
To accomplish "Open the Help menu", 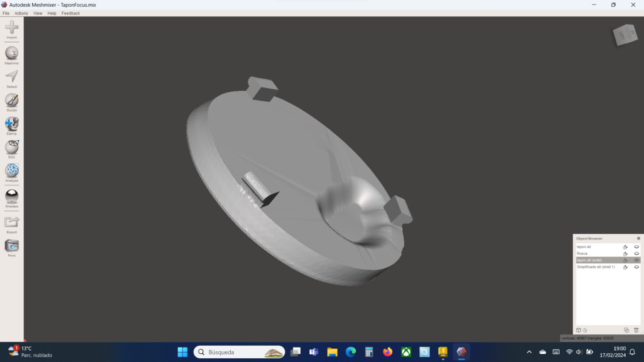I will tap(52, 13).
